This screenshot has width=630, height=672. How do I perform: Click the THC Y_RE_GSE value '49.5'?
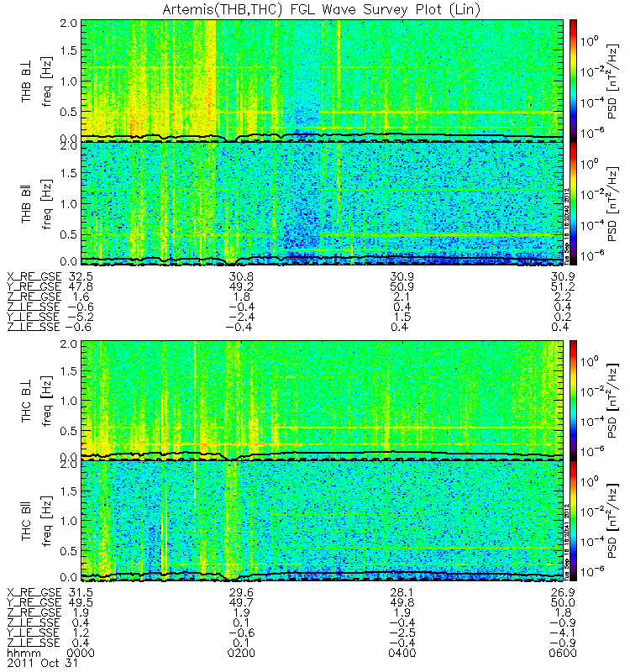[81, 602]
